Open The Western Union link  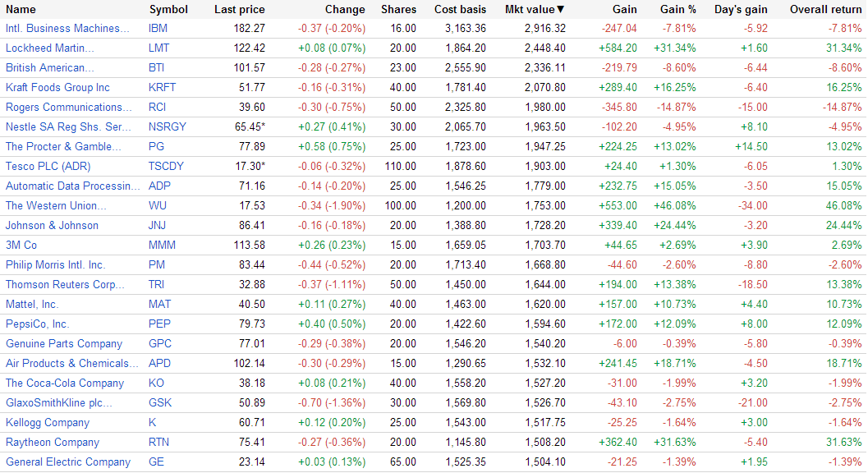[56, 206]
